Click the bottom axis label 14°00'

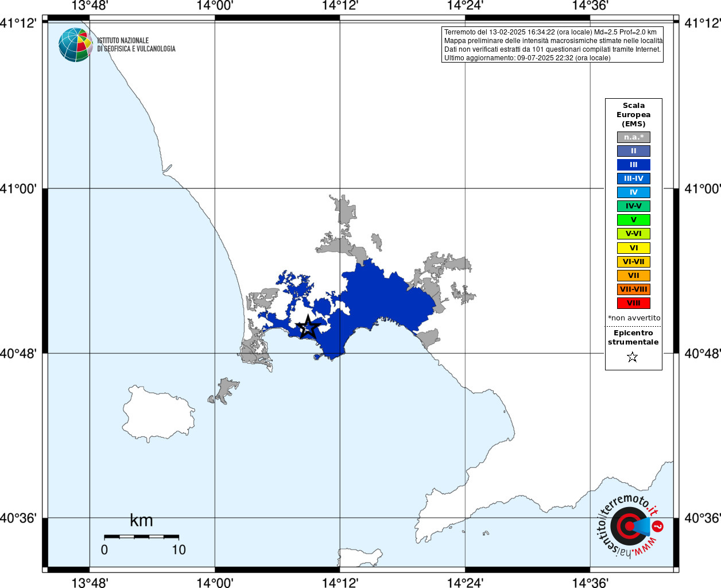tap(215, 583)
